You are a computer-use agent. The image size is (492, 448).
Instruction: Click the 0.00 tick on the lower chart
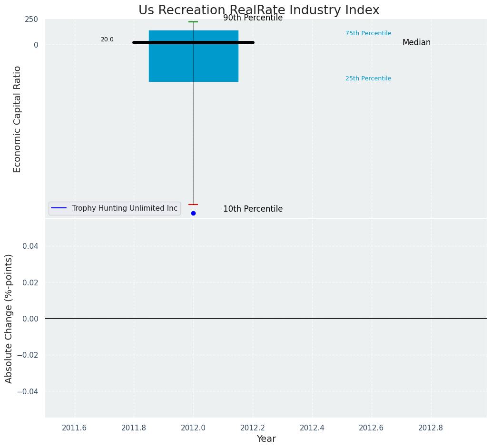pos(30,319)
